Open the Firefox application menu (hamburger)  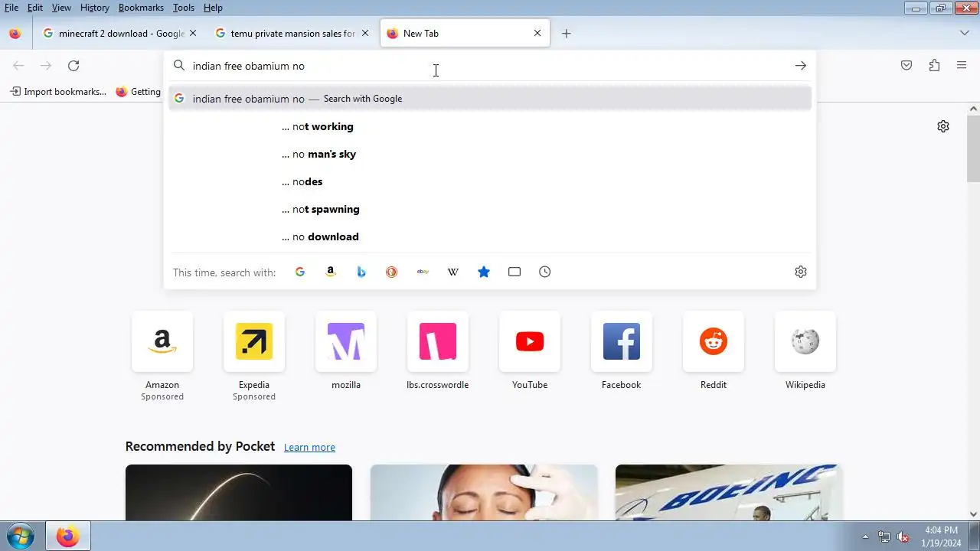pyautogui.click(x=962, y=66)
